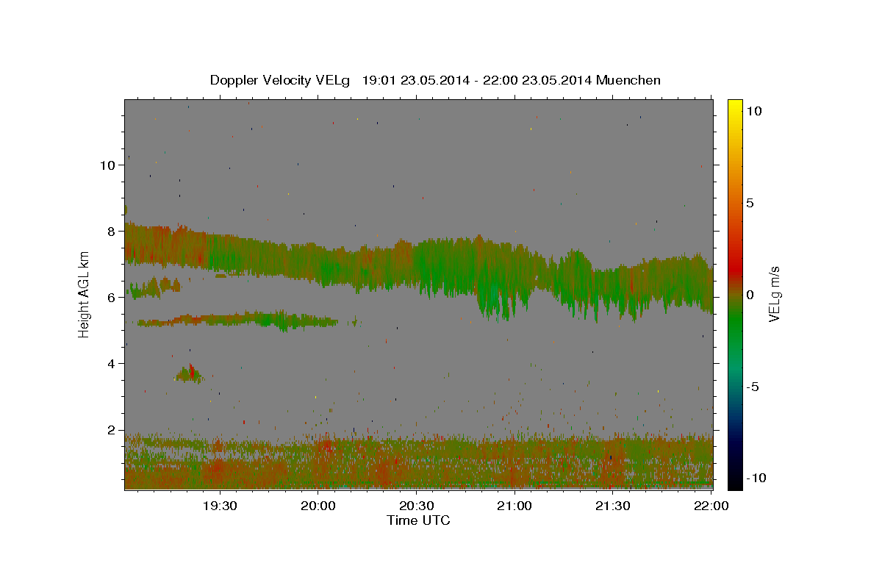Click the height axis label "8"
The image size is (882, 588).
112,231
